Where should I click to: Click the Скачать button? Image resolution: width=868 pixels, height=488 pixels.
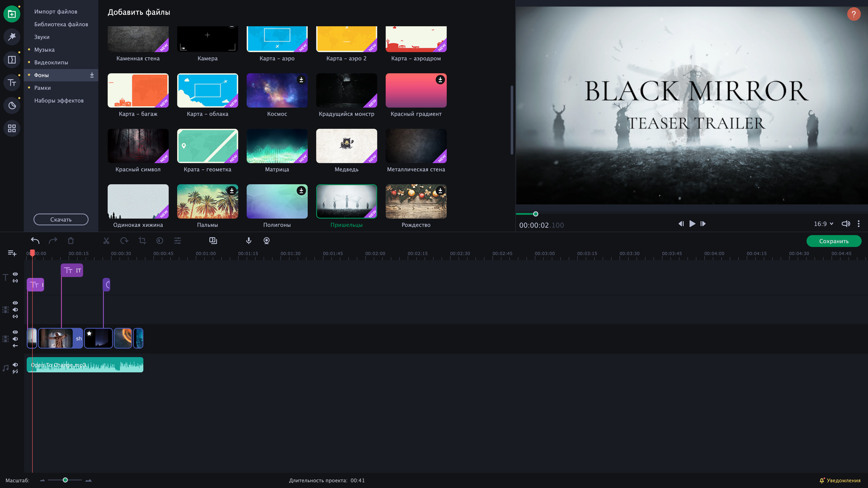(x=61, y=220)
